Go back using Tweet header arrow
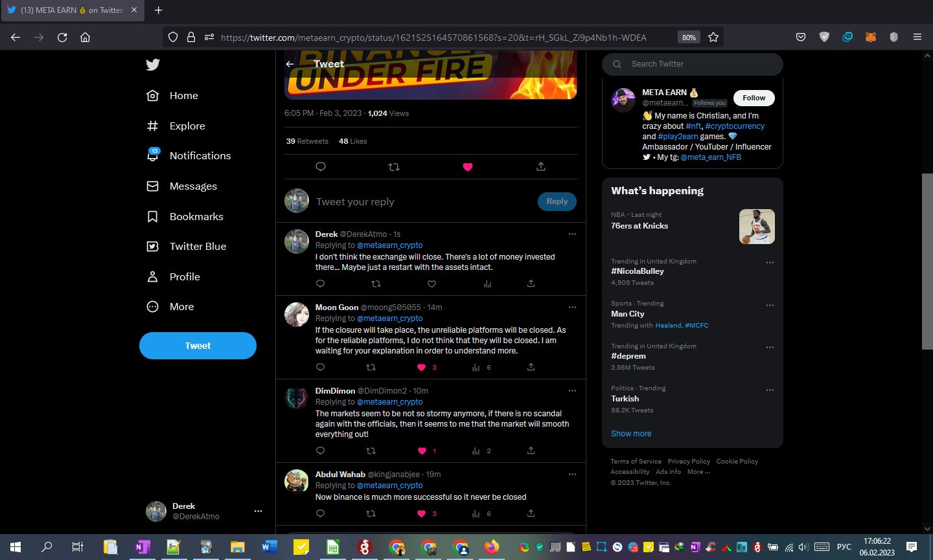This screenshot has width=933, height=560. point(290,64)
